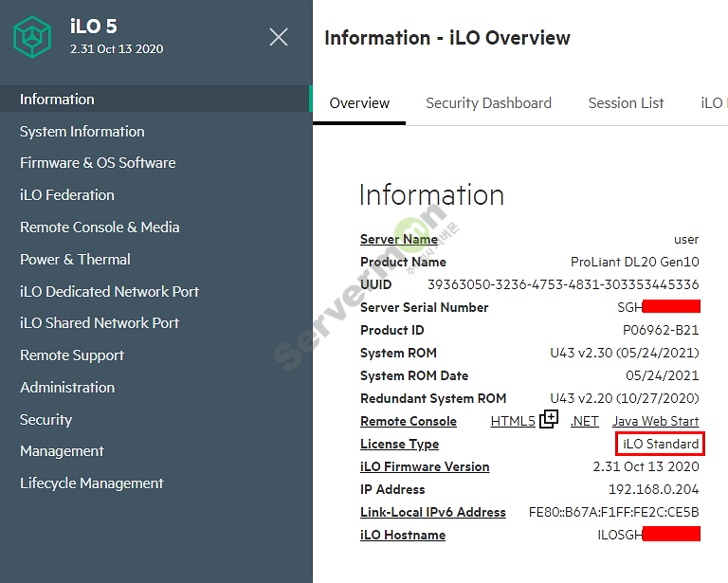Open HTML5 console in new window icon

[549, 419]
